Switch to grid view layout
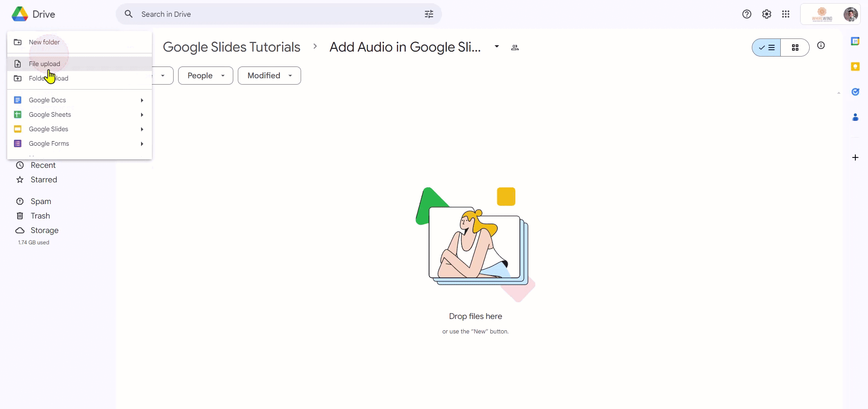The height and width of the screenshot is (409, 868). pos(795,48)
